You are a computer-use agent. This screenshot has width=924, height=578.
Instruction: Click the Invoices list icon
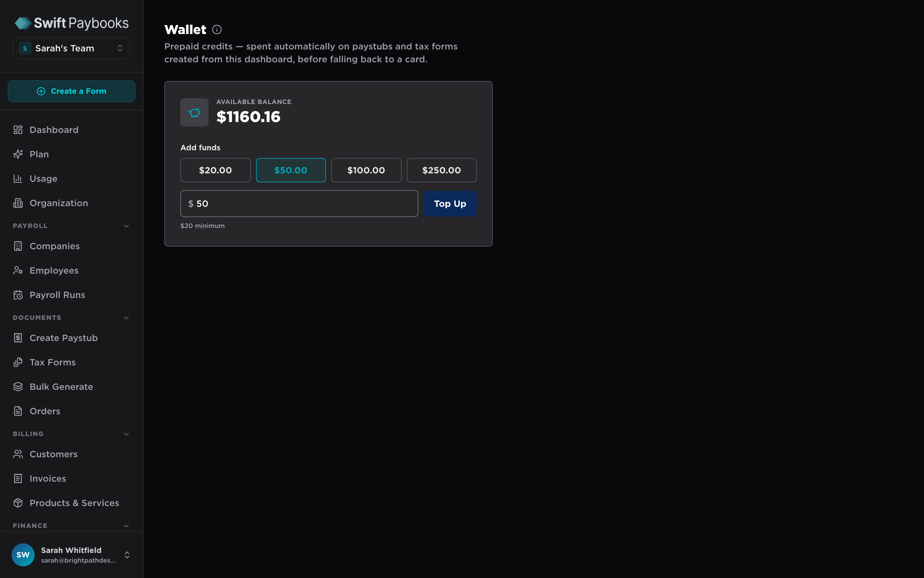(x=18, y=478)
